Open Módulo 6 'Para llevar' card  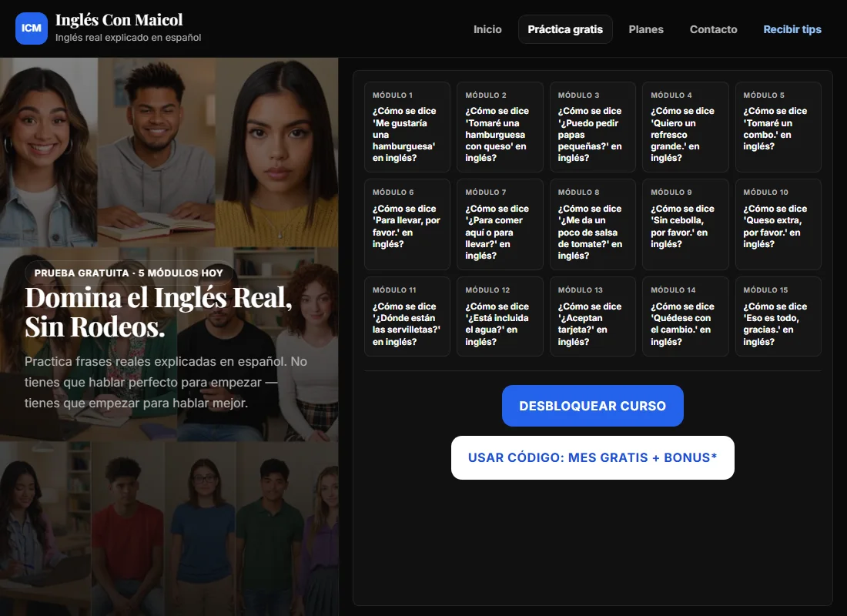pyautogui.click(x=407, y=224)
